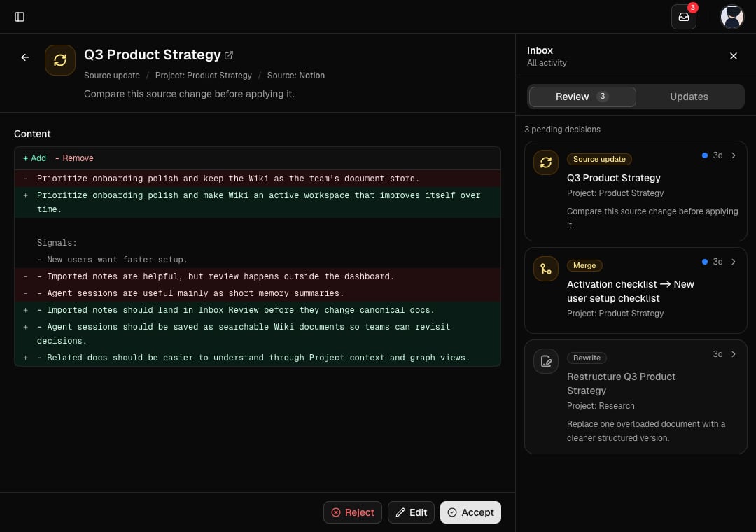Click 'Source: Notion' in the header

(x=295, y=76)
